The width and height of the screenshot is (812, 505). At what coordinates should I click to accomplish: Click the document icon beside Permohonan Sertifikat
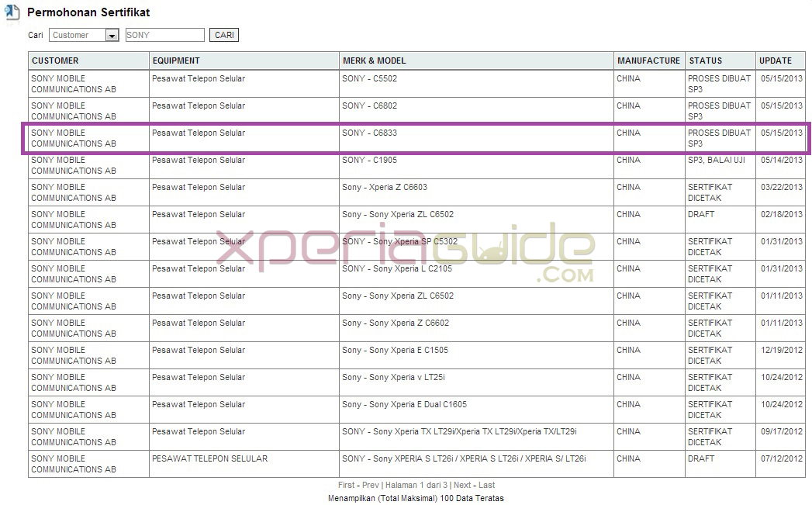tap(12, 12)
